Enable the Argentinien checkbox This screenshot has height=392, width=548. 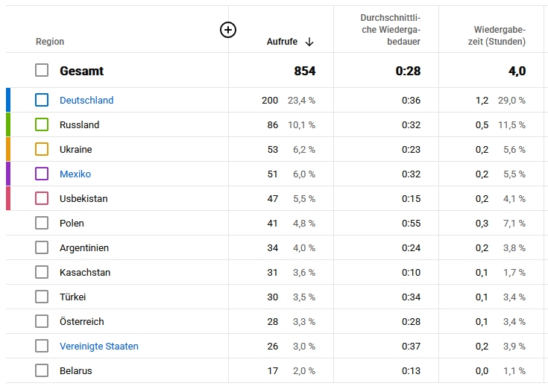point(42,247)
